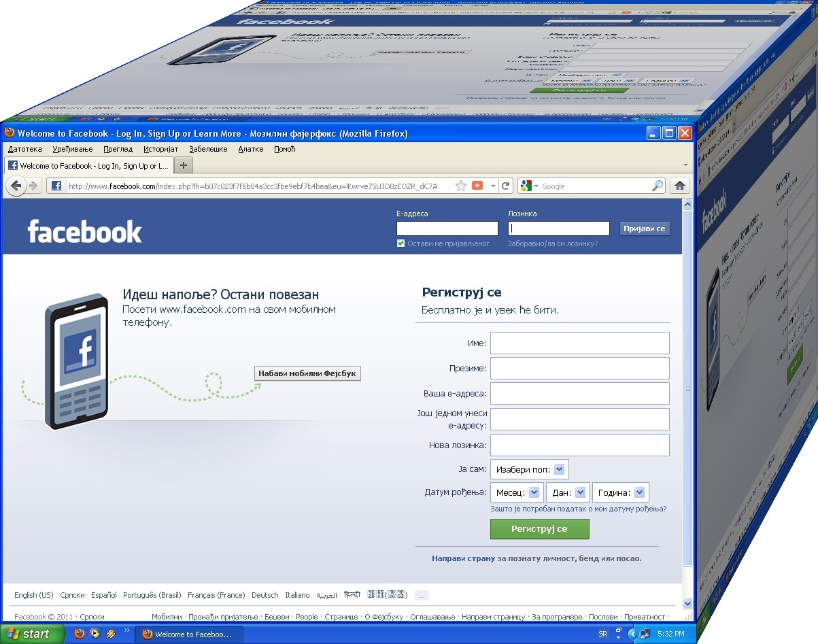This screenshot has width=818, height=644.
Task: Open the list all tabs dropdown arrow
Action: [x=685, y=165]
